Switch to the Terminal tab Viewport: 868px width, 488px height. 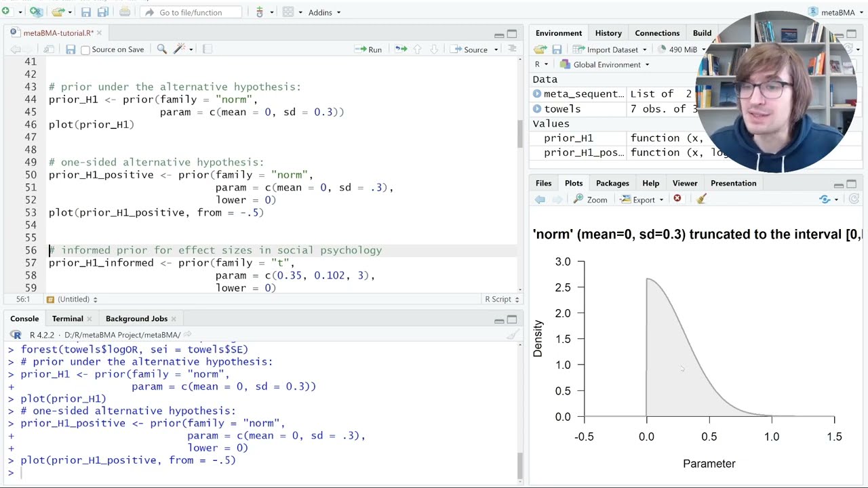pos(68,319)
